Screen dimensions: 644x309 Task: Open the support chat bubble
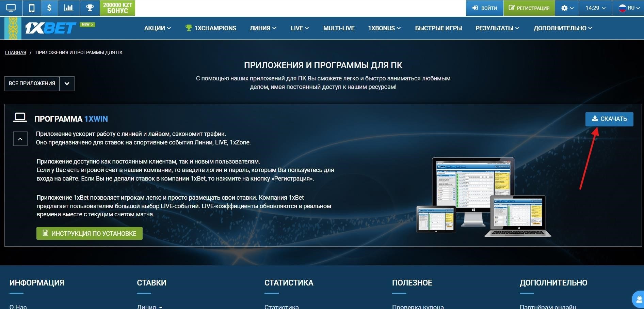pyautogui.click(x=638, y=299)
